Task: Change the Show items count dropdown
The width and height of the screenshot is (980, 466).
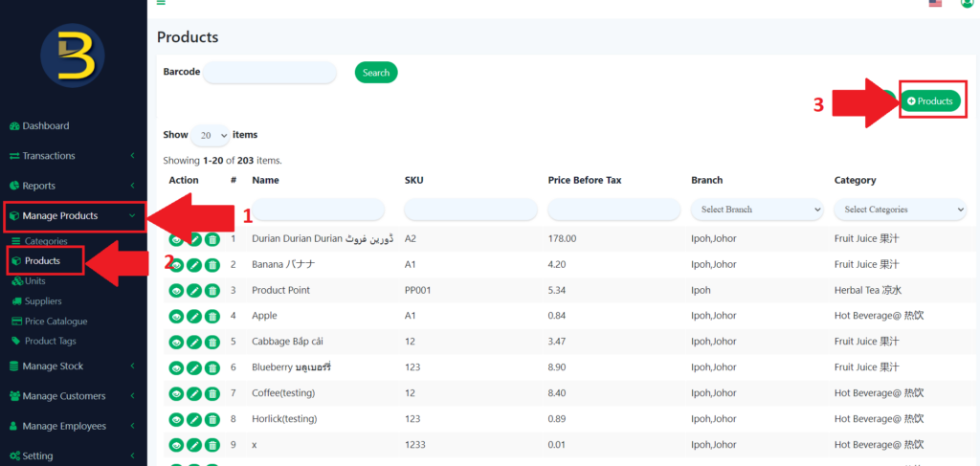Action: pos(210,136)
